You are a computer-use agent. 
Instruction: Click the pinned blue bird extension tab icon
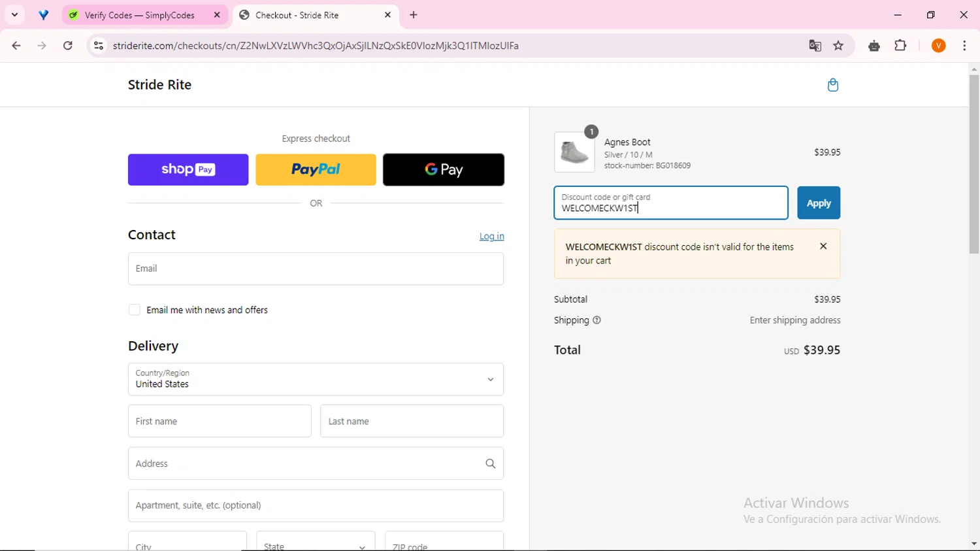pyautogui.click(x=44, y=15)
